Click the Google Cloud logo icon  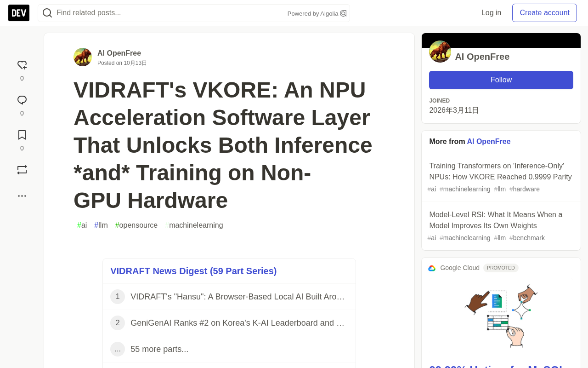click(432, 268)
